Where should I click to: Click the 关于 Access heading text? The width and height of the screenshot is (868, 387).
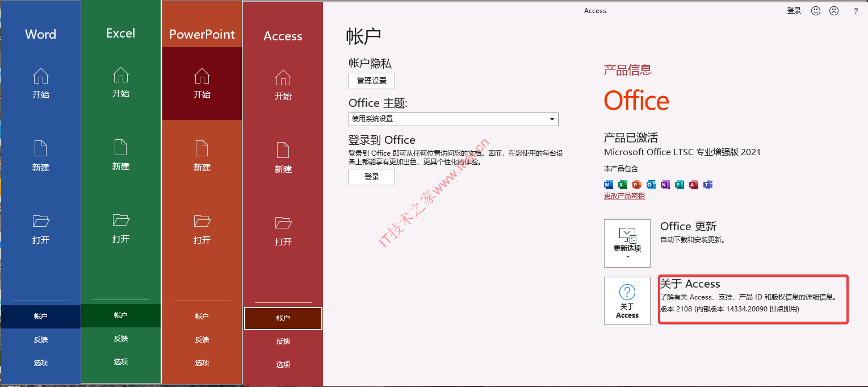690,284
